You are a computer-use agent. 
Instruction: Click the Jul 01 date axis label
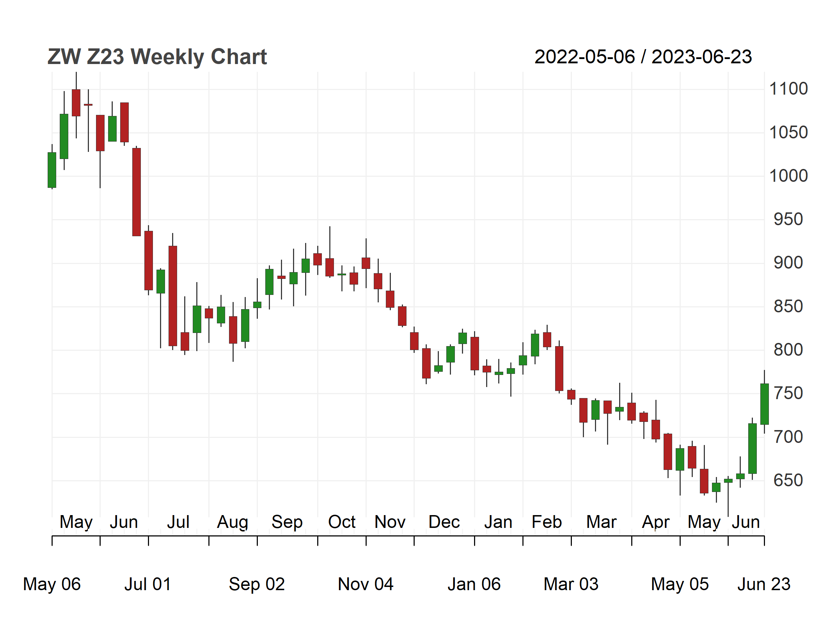(x=148, y=584)
